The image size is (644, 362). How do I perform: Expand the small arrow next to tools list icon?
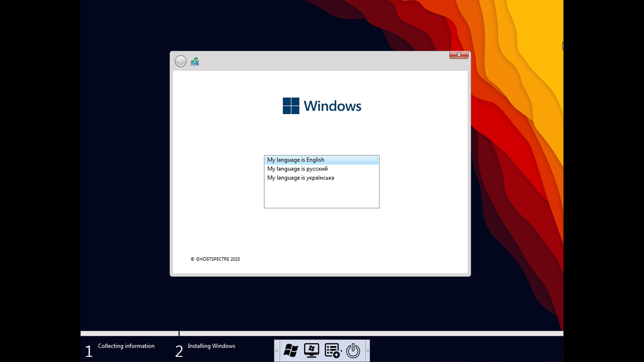[341, 351]
